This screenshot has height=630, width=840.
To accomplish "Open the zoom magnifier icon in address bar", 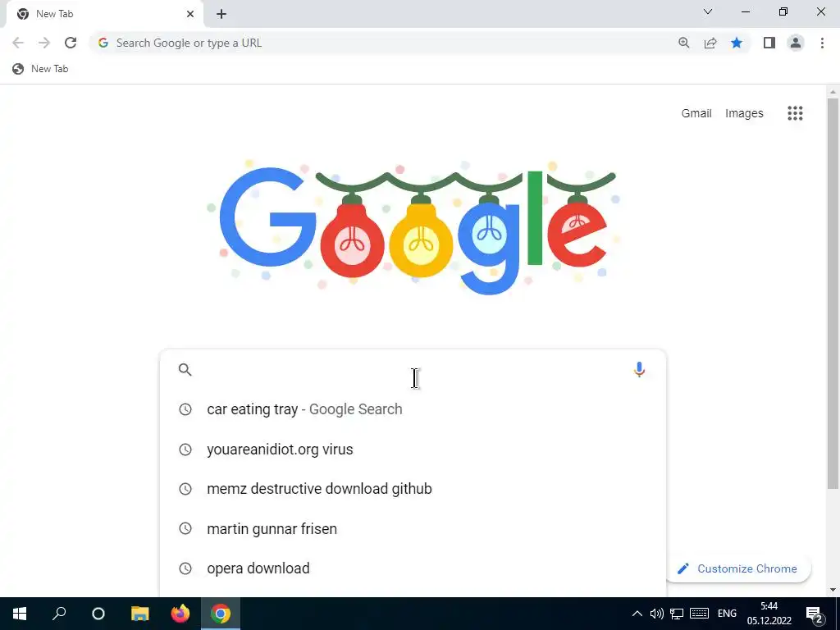I will pyautogui.click(x=683, y=43).
